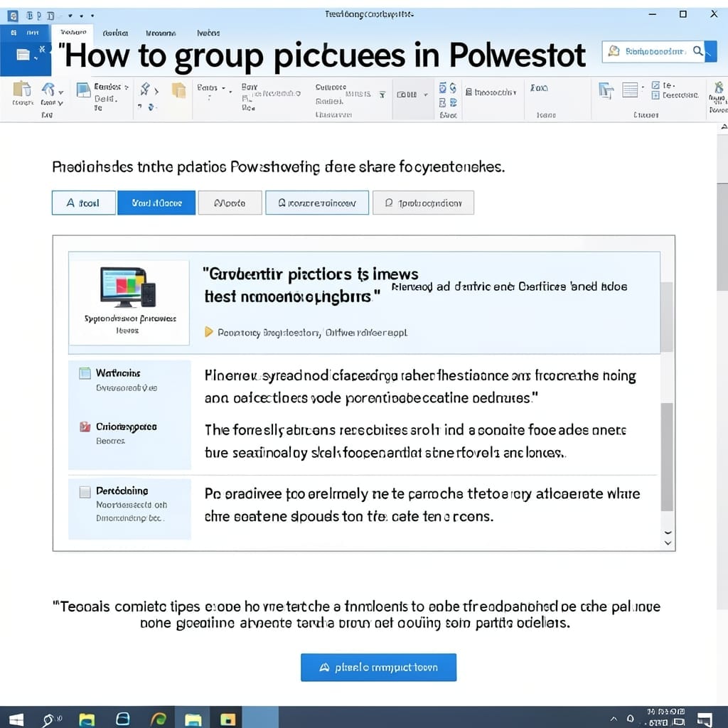Click the lined text layout icon in ribbon
Image resolution: width=728 pixels, height=728 pixels.
[630, 90]
